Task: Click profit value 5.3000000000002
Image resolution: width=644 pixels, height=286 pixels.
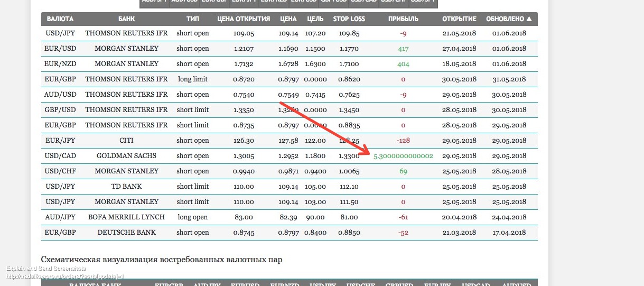Action: tap(404, 156)
